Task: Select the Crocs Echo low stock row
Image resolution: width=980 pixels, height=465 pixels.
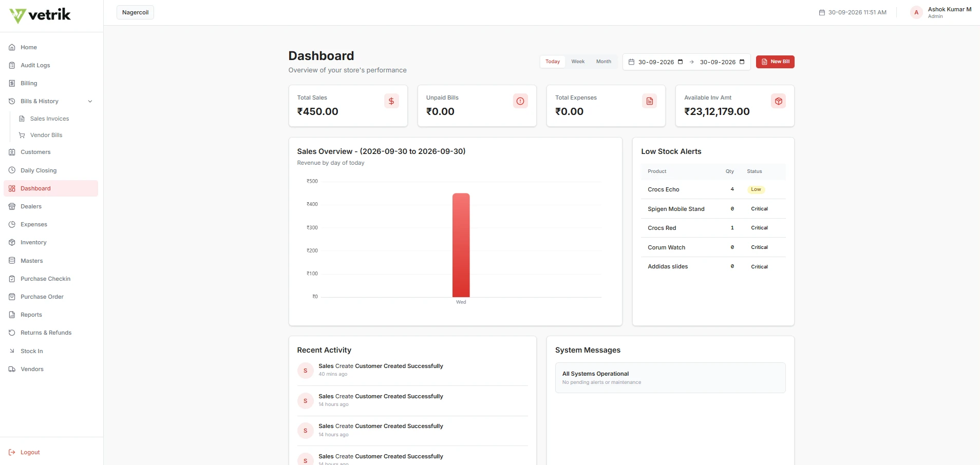Action: click(713, 189)
